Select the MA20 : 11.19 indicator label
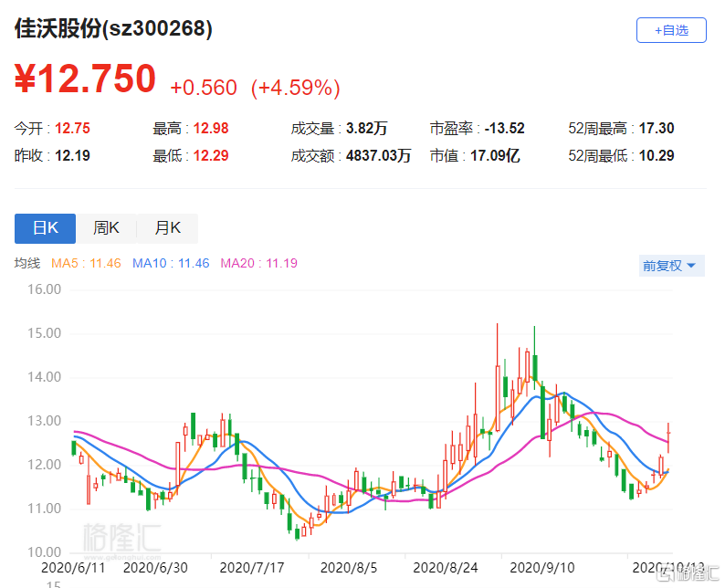The width and height of the screenshot is (725, 588). 259,264
